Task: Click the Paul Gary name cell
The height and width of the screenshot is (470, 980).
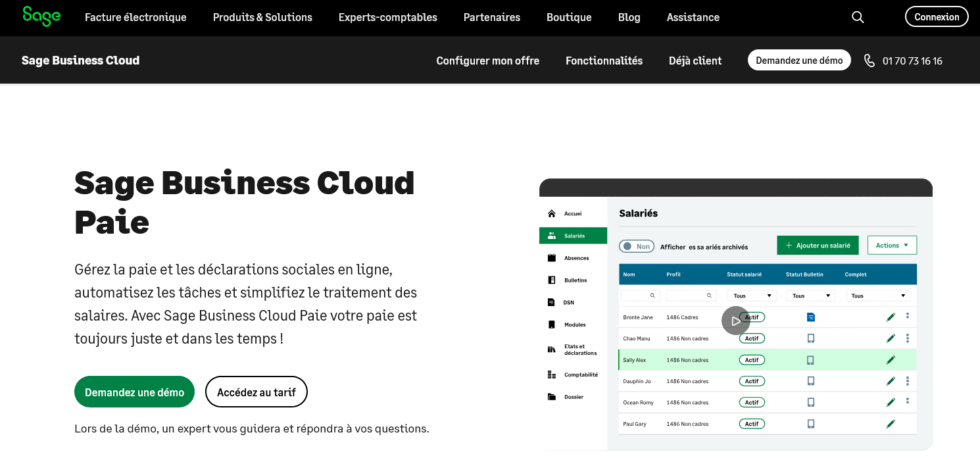Action: pos(635,424)
